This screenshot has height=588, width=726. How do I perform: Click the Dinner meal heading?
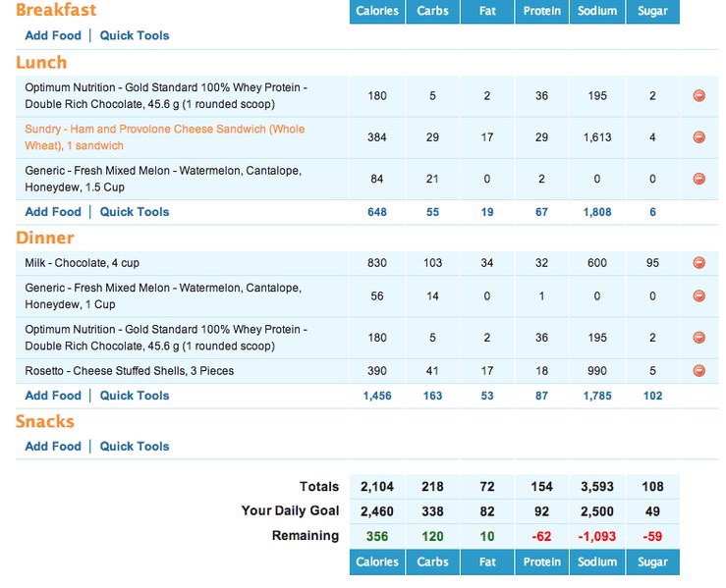45,238
